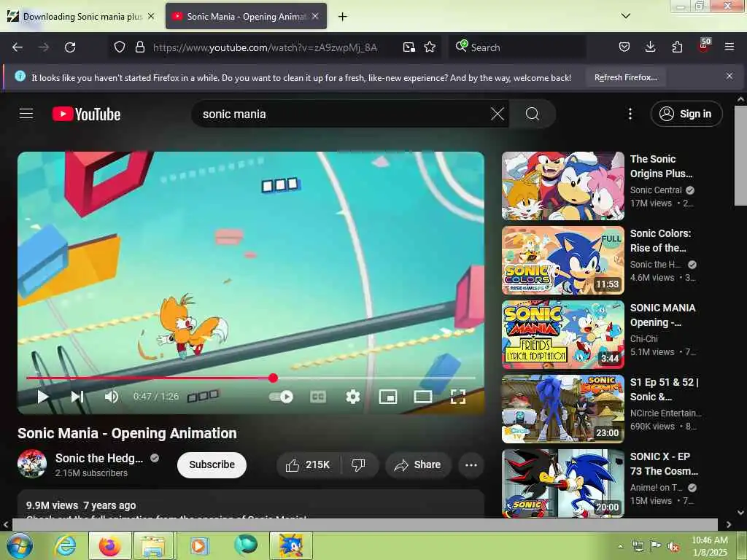Launch Internet Explorer from the taskbar
This screenshot has height=560, width=747.
tap(65, 545)
